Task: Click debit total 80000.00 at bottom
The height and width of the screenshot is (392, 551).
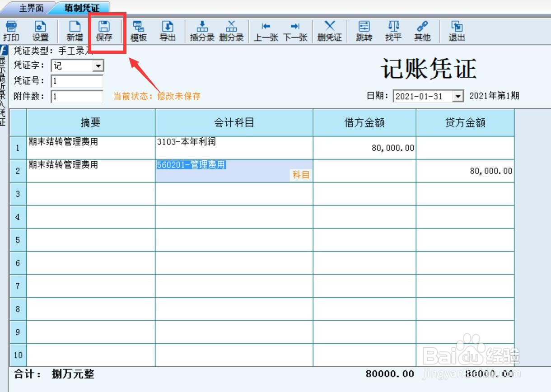Action: 390,374
